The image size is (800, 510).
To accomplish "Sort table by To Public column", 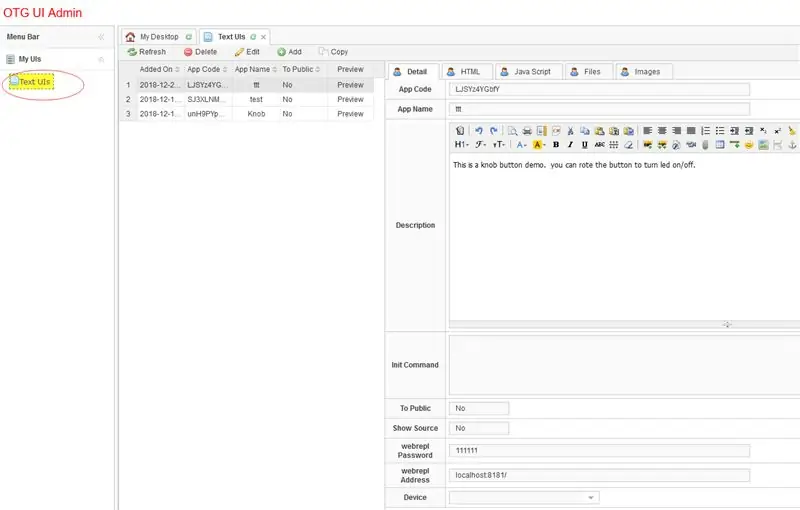I will click(302, 69).
